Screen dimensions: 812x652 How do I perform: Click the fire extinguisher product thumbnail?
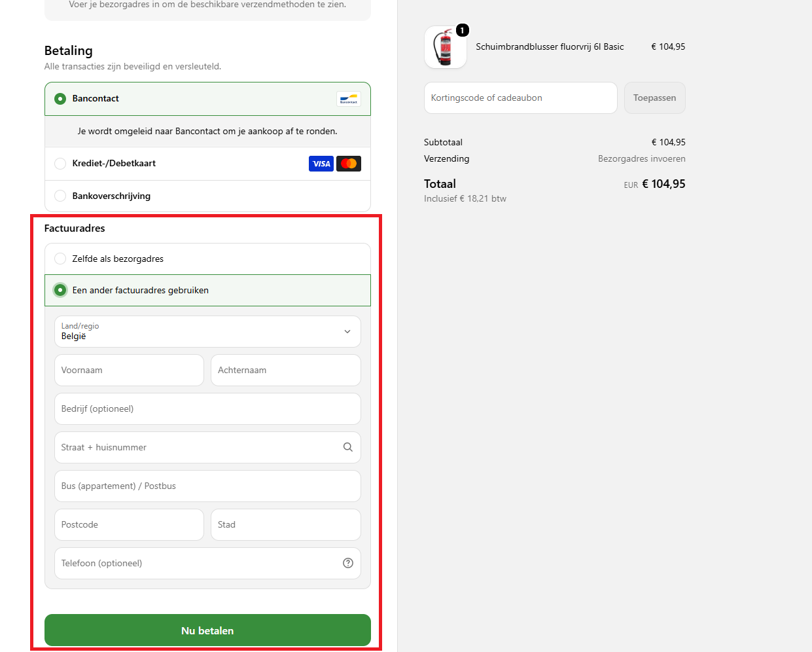(x=446, y=47)
